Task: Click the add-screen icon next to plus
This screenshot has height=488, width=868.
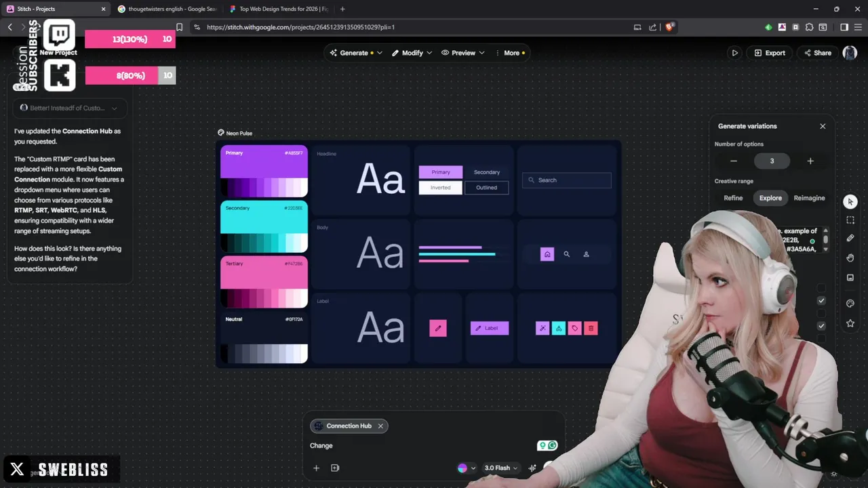Action: click(335, 468)
